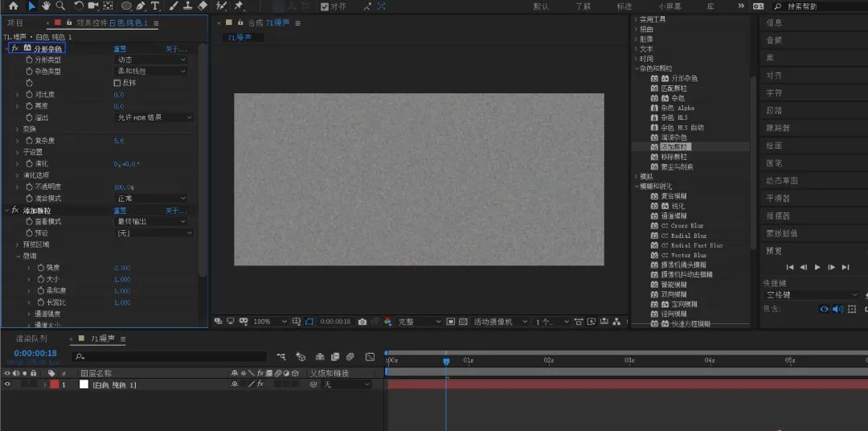Select the Pan Behind anchor point tool
This screenshot has height=431, width=868.
point(108,6)
